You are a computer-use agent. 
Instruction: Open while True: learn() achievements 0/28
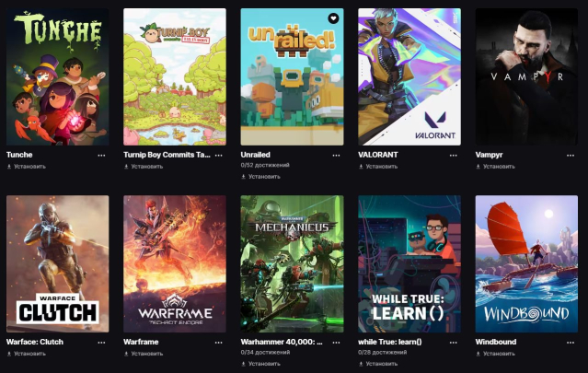382,353
